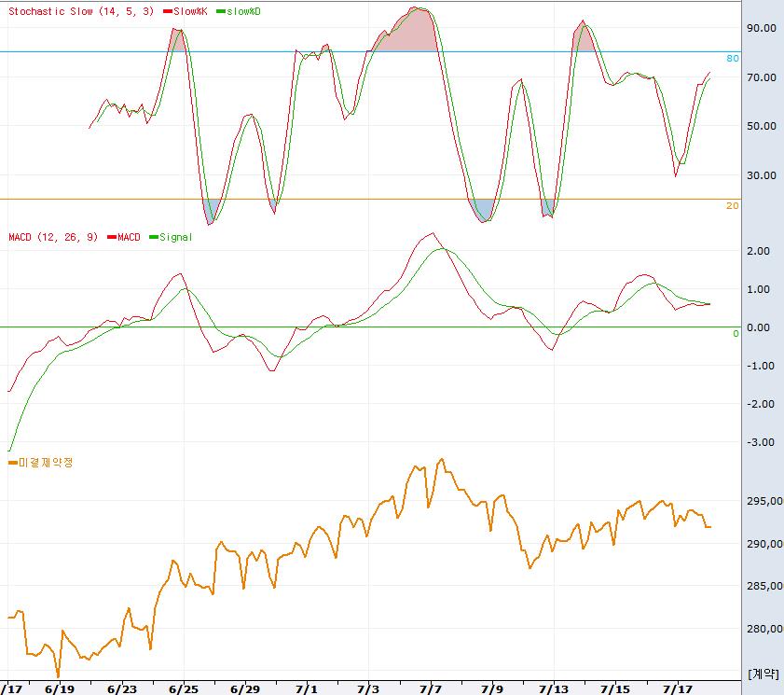Click the 6/19 date on time axis
This screenshot has width=784, height=695.
pyautogui.click(x=59, y=689)
